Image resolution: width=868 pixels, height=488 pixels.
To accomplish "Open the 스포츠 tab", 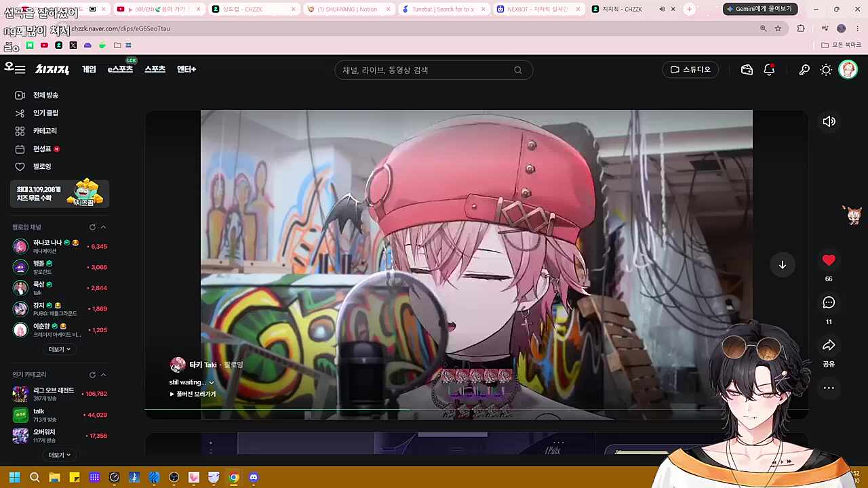I will pyautogui.click(x=155, y=70).
